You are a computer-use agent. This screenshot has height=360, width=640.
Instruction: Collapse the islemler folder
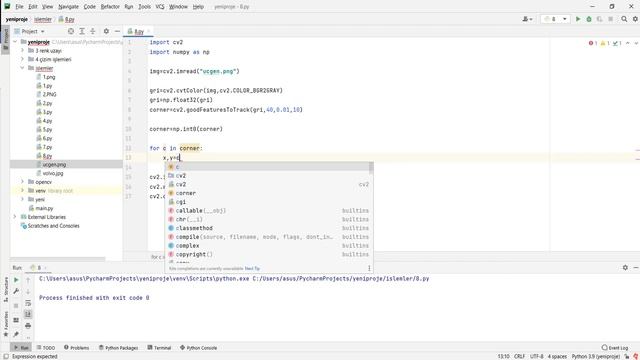(22, 68)
